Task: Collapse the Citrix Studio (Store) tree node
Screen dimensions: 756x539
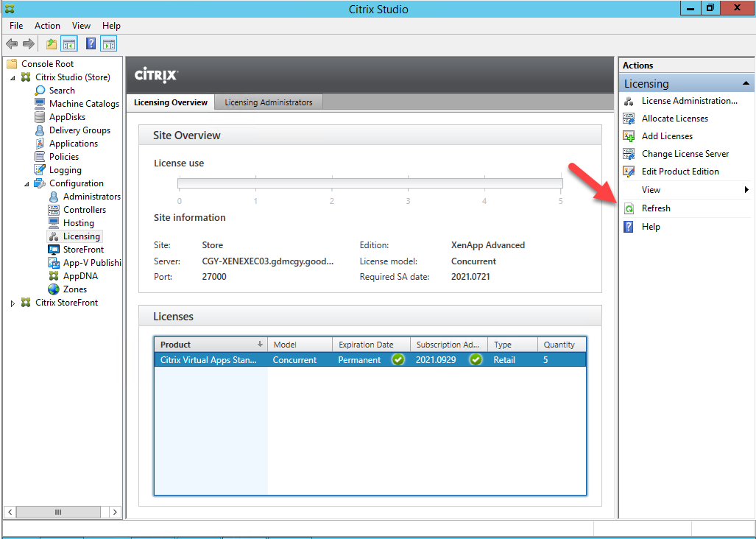Action: coord(13,77)
